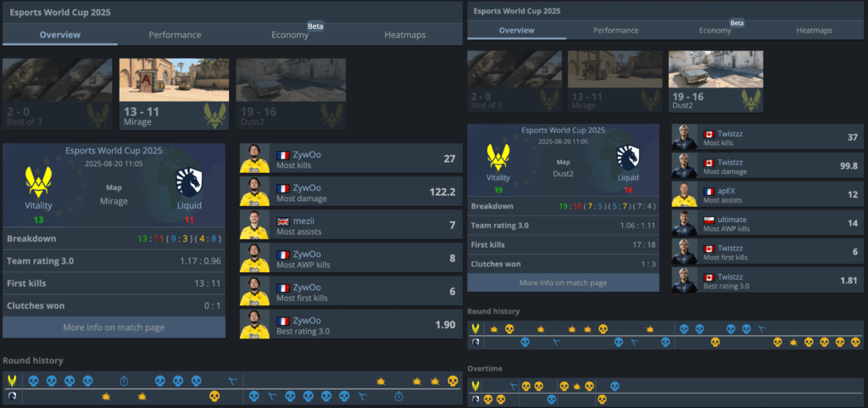This screenshot has width=868, height=408.
Task: Click apEX player photo
Action: (685, 194)
